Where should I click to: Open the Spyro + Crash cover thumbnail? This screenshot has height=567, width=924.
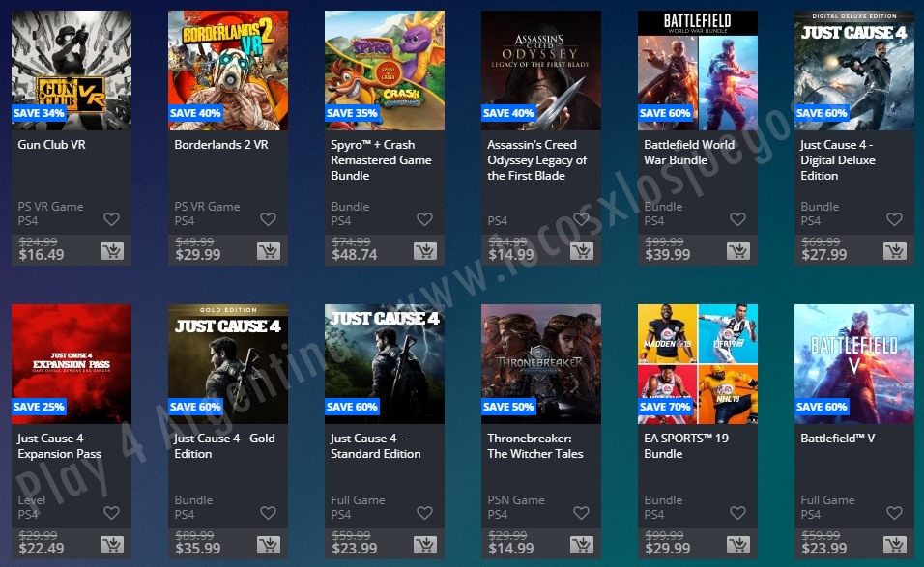click(x=385, y=71)
